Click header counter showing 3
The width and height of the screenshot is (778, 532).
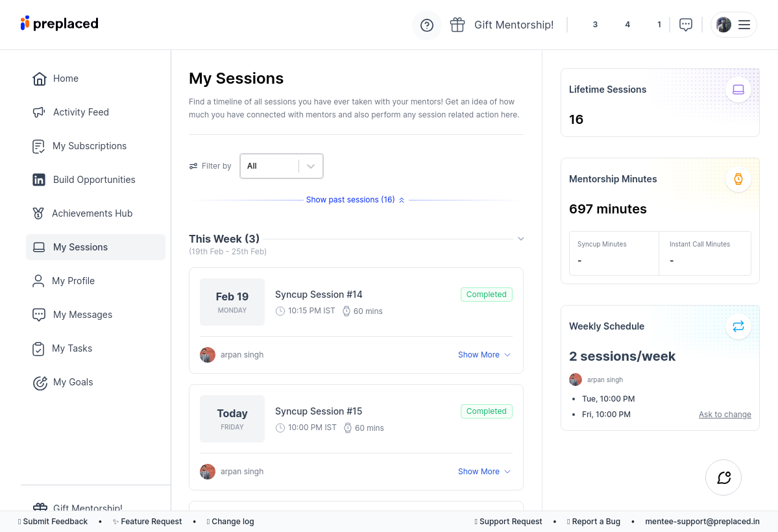595,24
